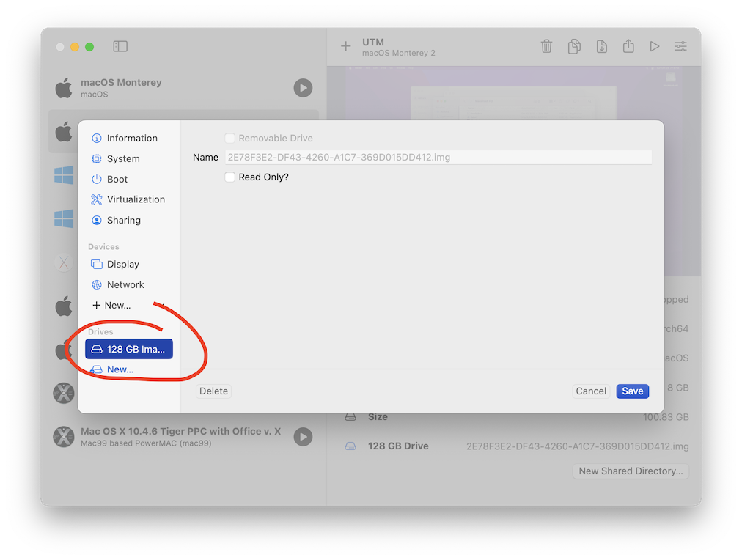Click the drive Name text field
Viewport: 742px width, 560px height.
[438, 157]
